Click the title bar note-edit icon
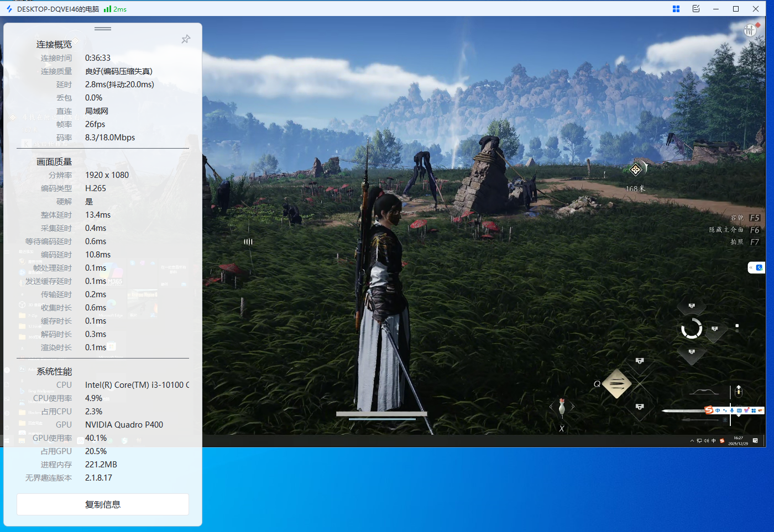The width and height of the screenshot is (774, 532). 696,9
